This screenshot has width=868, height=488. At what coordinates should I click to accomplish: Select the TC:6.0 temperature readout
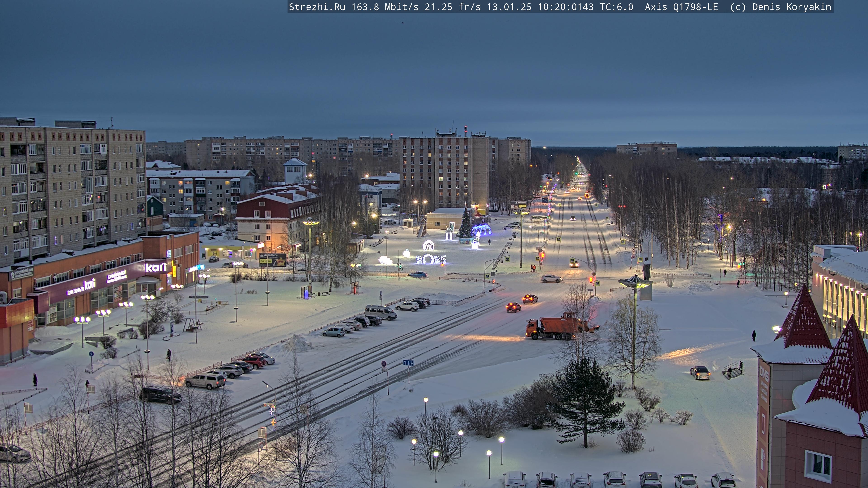[617, 7]
